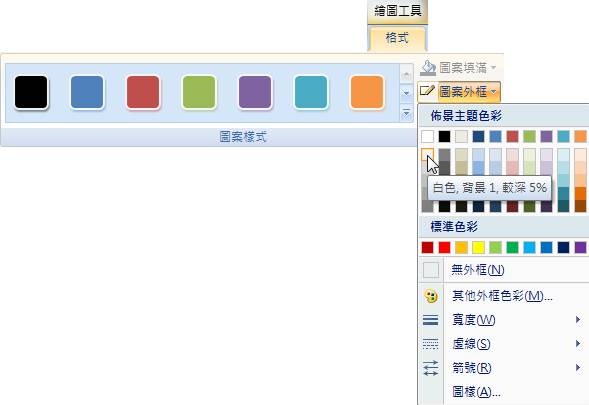
Task: Switch to the 格式 ribbon tab
Action: (397, 38)
